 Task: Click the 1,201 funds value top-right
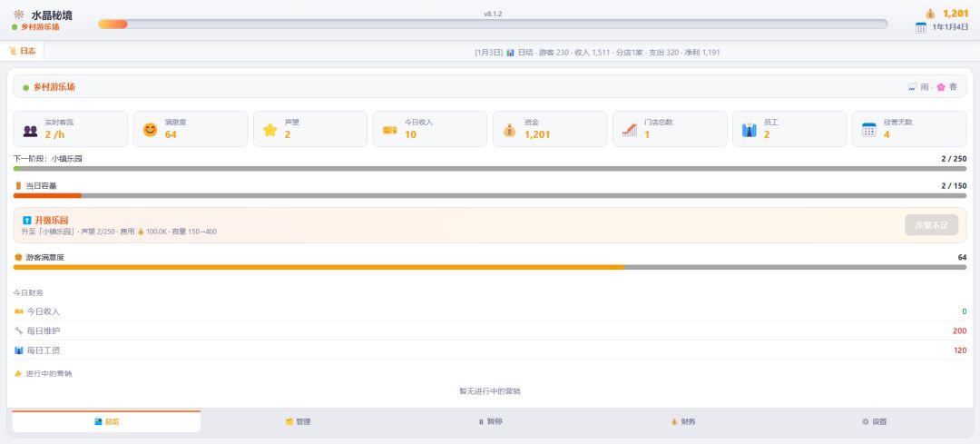coord(955,14)
